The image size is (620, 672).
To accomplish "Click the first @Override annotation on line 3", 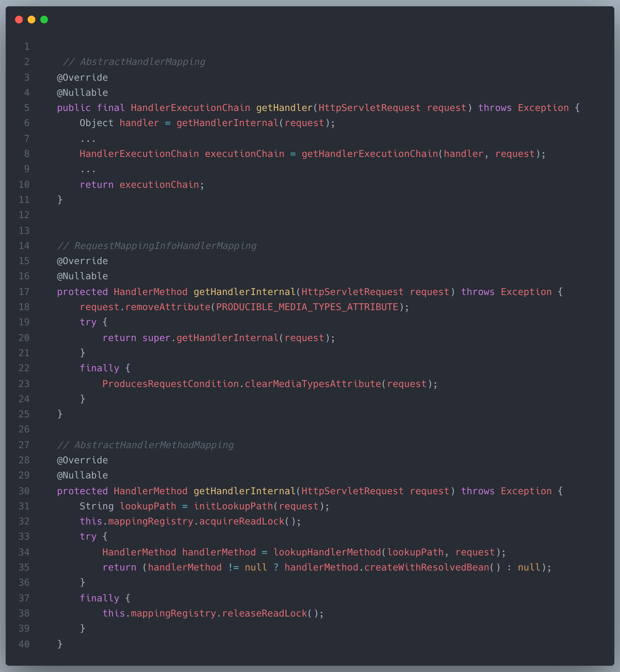I will click(x=82, y=78).
